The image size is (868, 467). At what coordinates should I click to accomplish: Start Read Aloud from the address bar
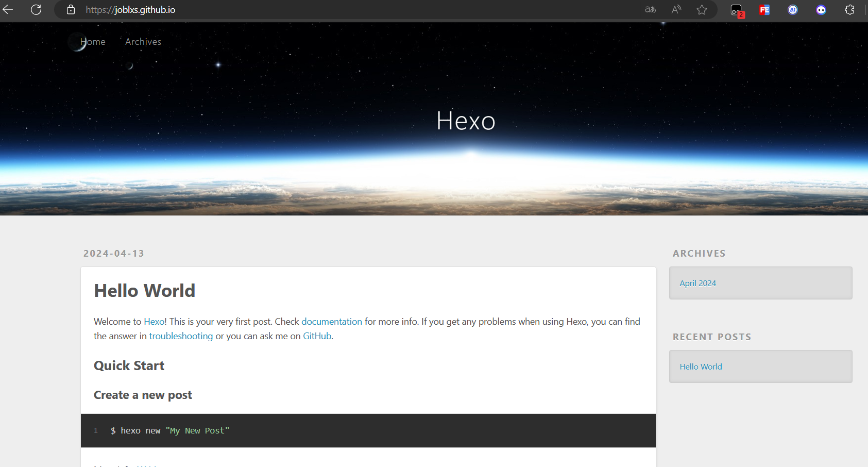point(676,10)
